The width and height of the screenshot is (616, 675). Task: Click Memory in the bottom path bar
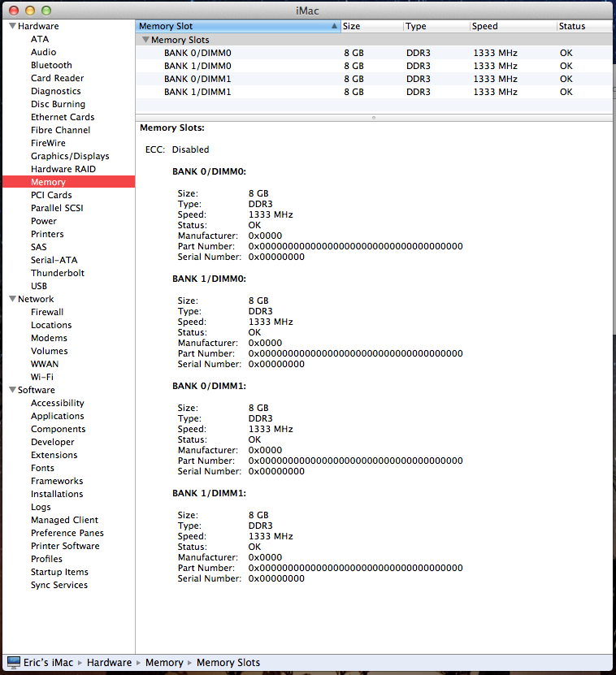pos(164,663)
